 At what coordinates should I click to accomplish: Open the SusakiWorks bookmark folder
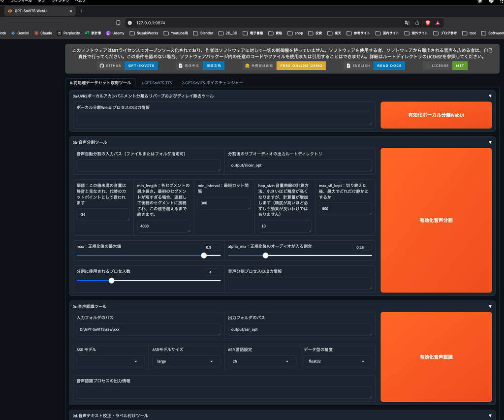[x=144, y=33]
